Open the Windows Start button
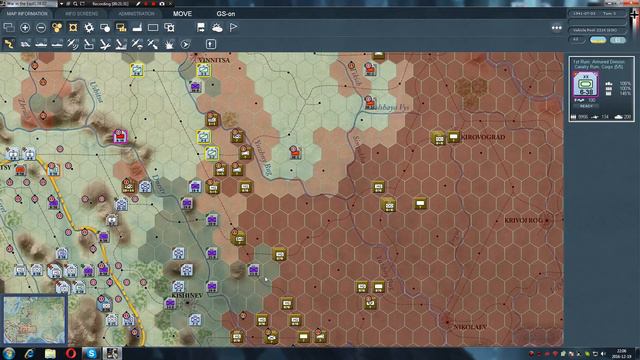This screenshot has width=640, height=360. click(9, 353)
